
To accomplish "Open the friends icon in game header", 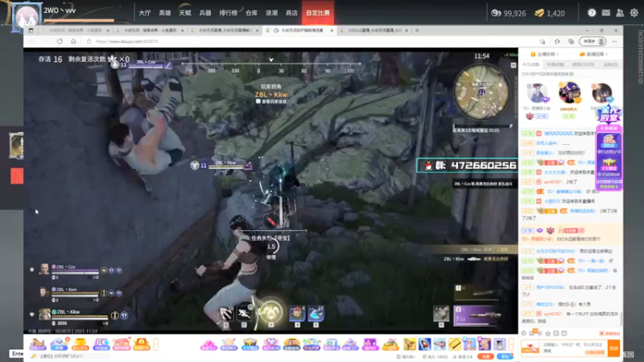I will point(620,13).
